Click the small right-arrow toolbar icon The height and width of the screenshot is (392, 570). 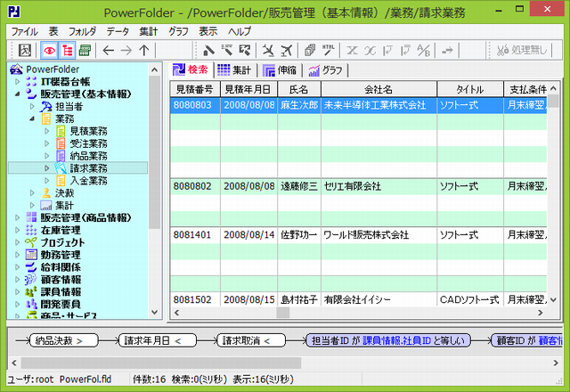[x=447, y=50]
